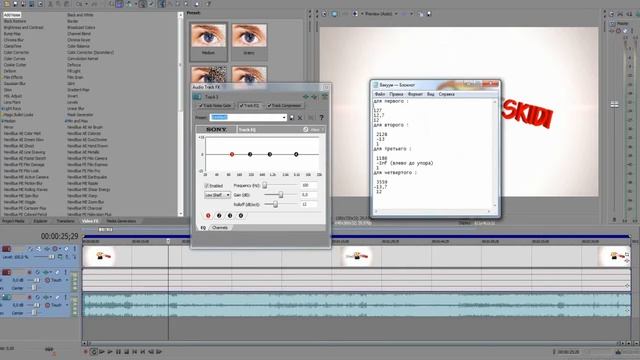Screen dimensions: 640x360
Task: Toggle the Track EQ plug-in checkbox
Action: (241, 106)
